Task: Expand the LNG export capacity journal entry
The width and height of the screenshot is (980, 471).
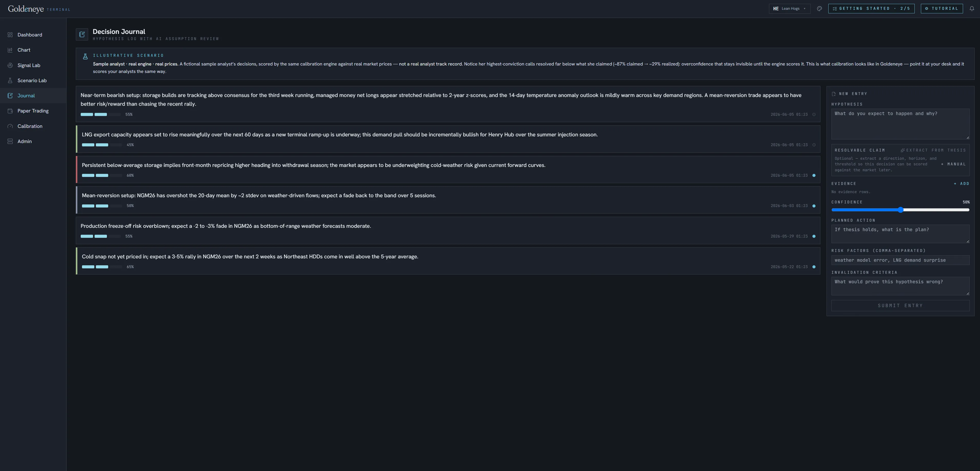Action: (x=448, y=139)
